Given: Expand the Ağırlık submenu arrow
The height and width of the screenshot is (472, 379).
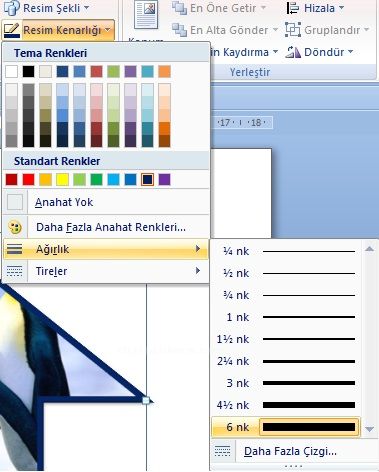Looking at the screenshot, I should pos(198,249).
